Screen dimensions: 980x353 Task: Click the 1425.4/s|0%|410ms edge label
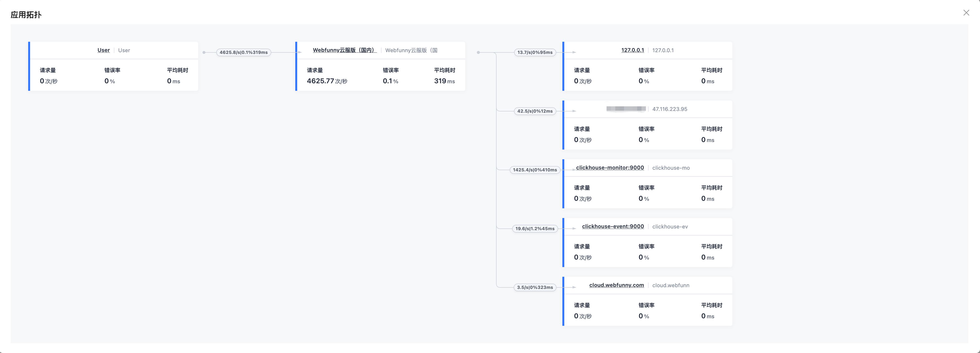pyautogui.click(x=535, y=170)
